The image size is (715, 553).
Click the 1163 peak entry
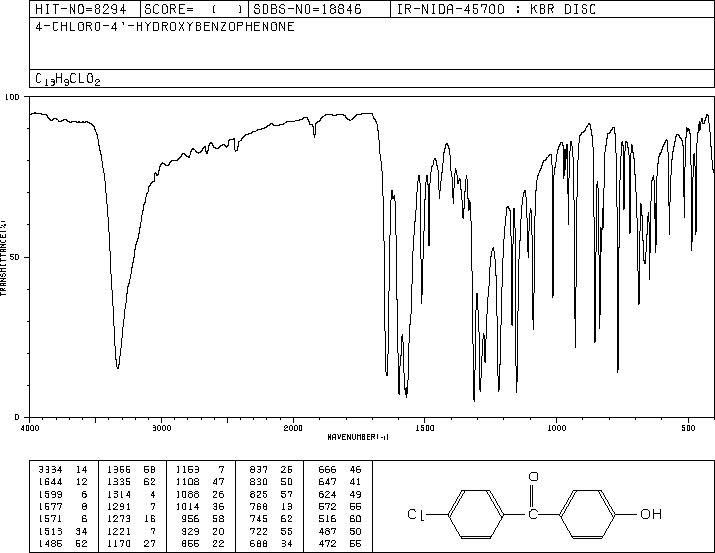point(200,469)
